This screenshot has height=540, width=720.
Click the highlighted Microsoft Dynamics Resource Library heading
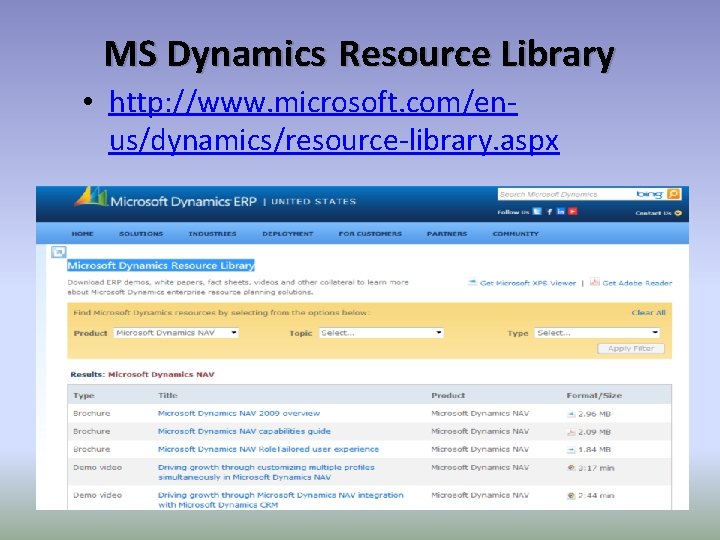[x=161, y=265]
